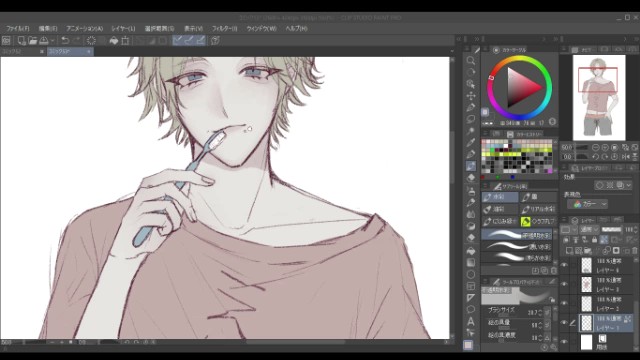640x360 pixels.
Task: Click the Navigator flip horizontal icon
Action: point(626,157)
